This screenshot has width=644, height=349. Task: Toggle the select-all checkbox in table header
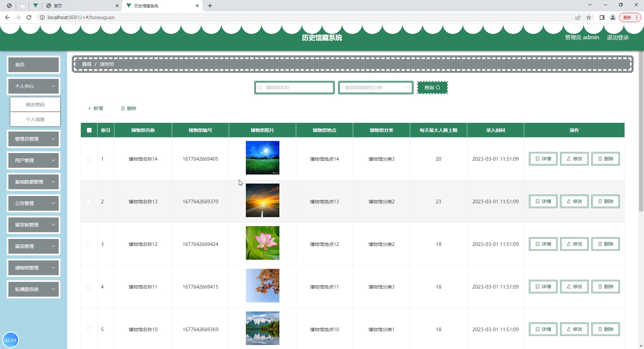[89, 130]
